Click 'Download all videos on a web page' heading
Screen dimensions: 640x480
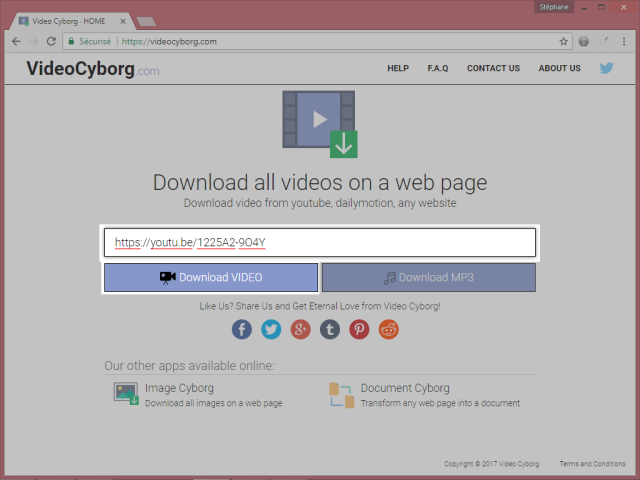tap(320, 182)
